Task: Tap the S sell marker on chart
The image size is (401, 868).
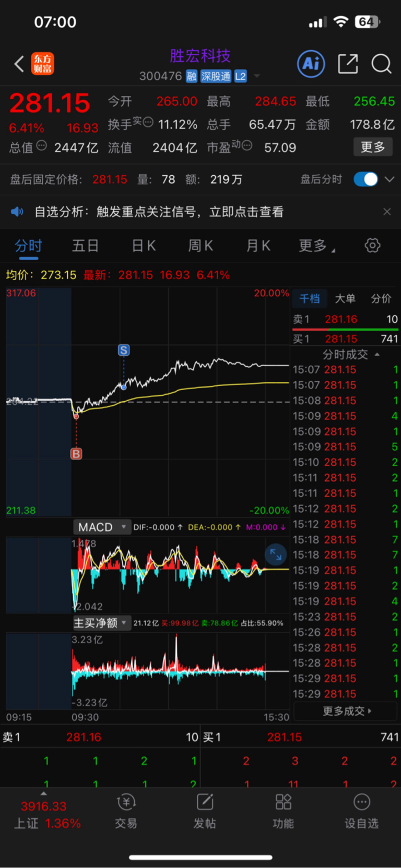Action: 124,350
